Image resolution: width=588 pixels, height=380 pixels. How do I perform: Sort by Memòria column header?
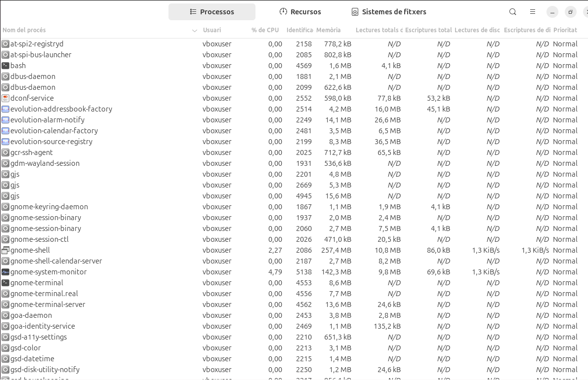point(328,30)
